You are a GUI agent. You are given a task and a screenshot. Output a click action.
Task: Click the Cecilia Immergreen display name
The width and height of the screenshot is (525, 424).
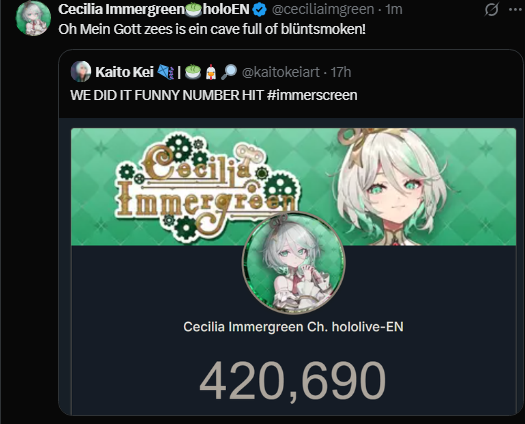[121, 10]
